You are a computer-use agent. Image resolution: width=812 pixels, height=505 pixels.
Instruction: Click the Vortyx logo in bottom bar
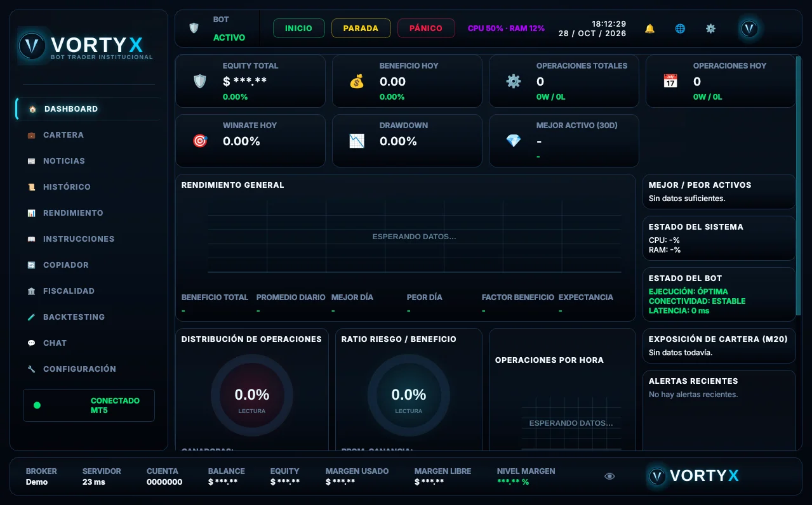[693, 476]
